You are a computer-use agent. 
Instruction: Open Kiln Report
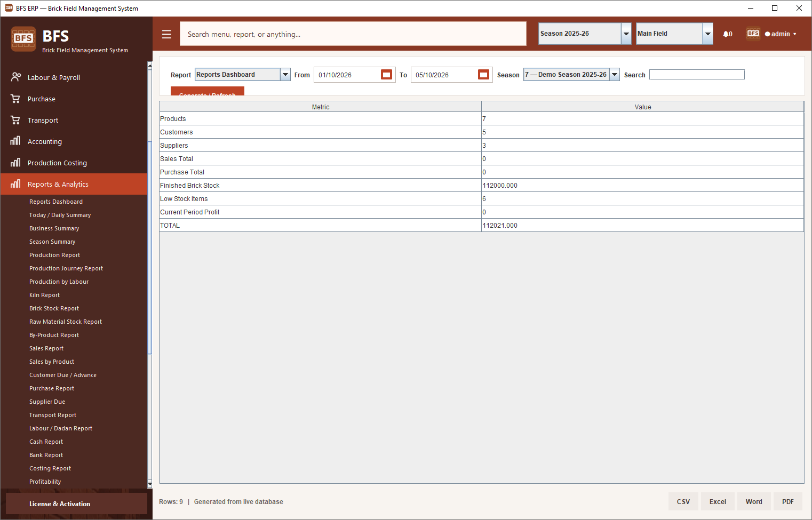pyautogui.click(x=44, y=295)
